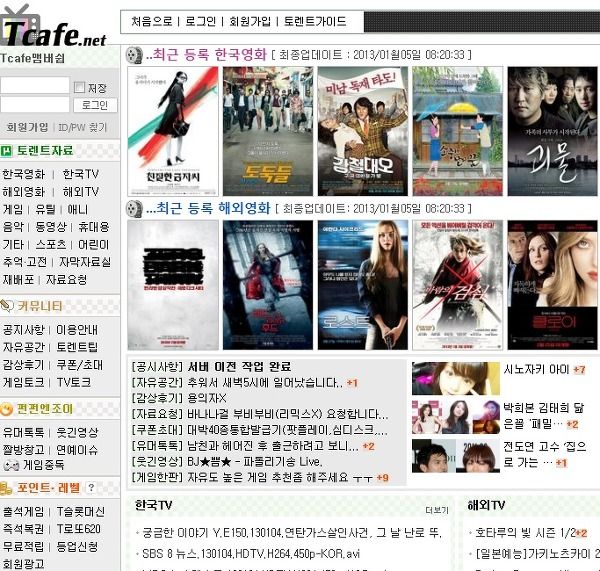
Task: Open the notice 서버 이전 작업 완료
Action: click(239, 367)
